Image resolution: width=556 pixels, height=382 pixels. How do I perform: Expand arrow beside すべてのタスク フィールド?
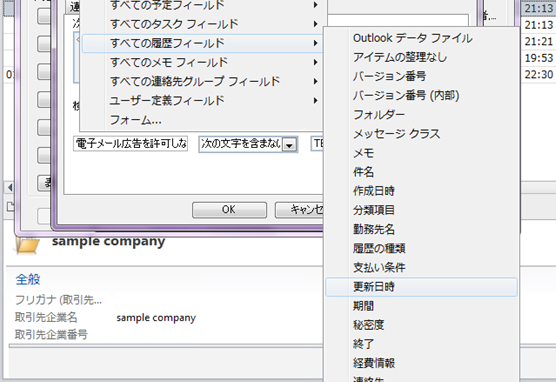tap(315, 24)
